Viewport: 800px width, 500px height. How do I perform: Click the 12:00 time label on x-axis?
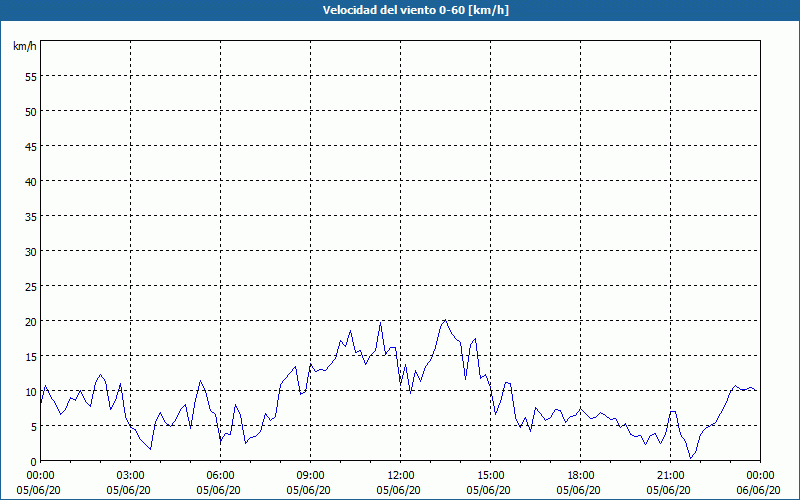tap(401, 476)
